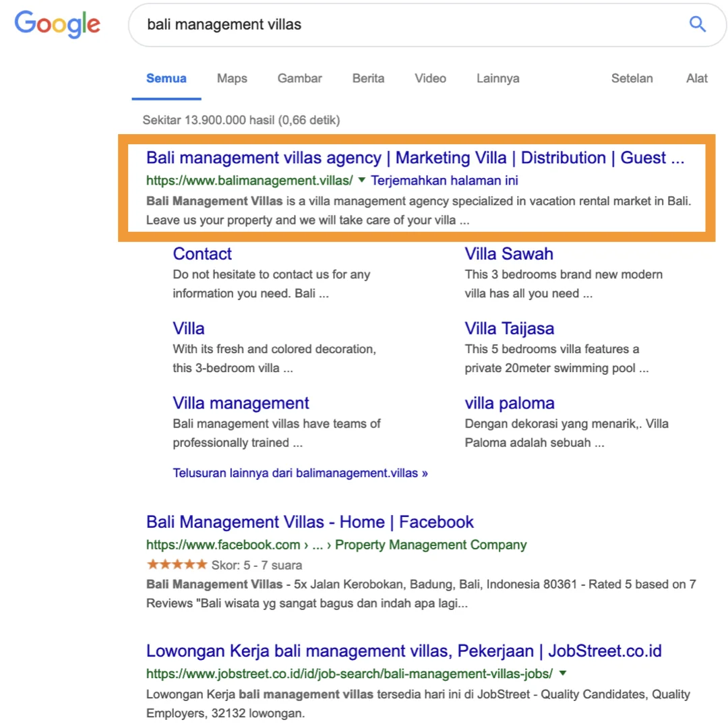
Task: Click the green balimanagement.villas URL text
Action: (x=249, y=181)
